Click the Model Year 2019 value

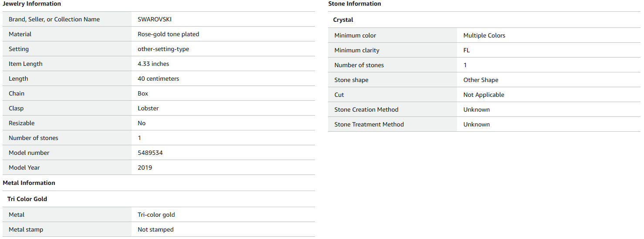(x=145, y=167)
